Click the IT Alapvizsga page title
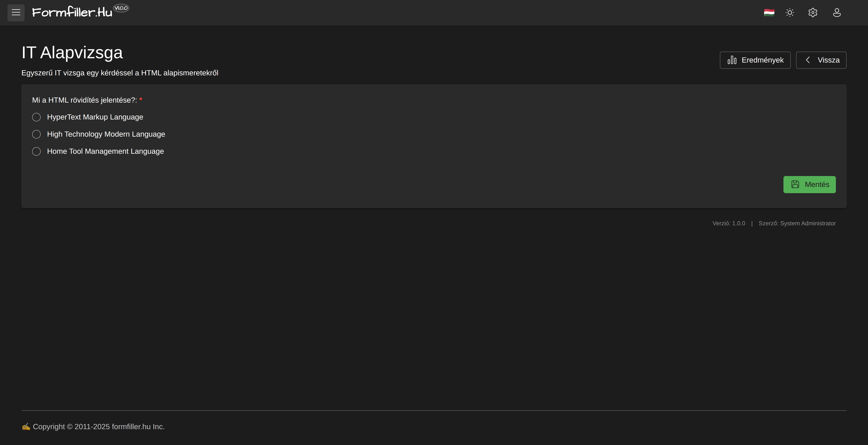The width and height of the screenshot is (868, 445). (x=72, y=53)
